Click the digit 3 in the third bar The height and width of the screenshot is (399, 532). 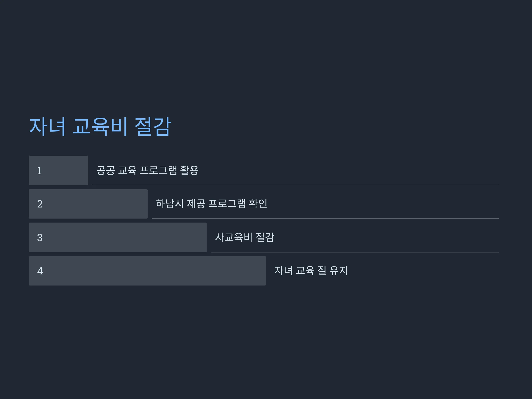(40, 238)
